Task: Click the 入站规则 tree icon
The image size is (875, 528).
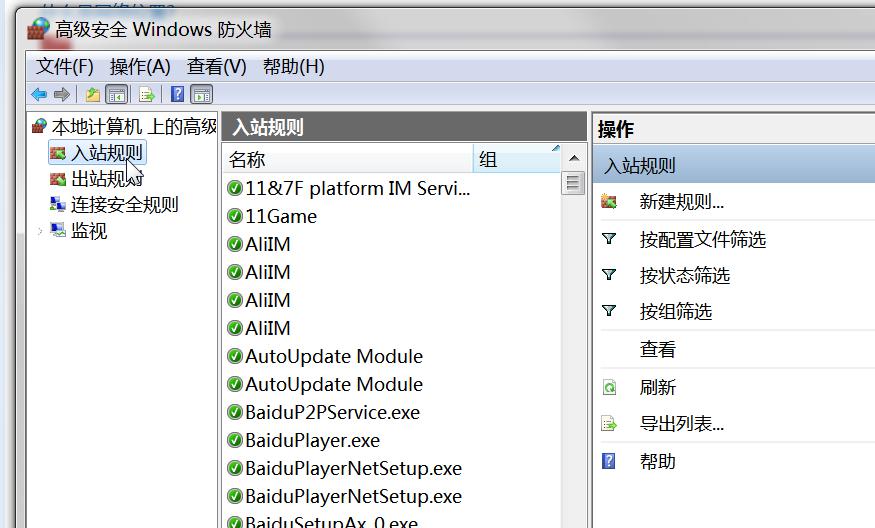Action: (x=57, y=153)
